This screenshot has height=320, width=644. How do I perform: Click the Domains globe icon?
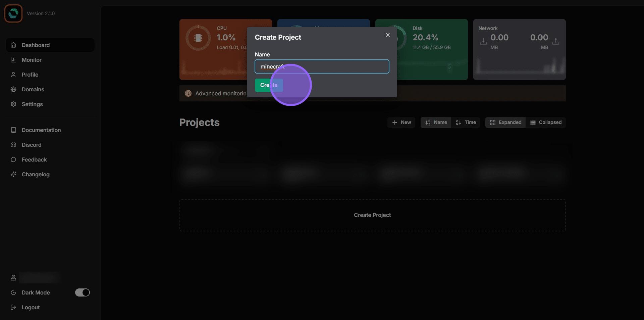coord(13,89)
